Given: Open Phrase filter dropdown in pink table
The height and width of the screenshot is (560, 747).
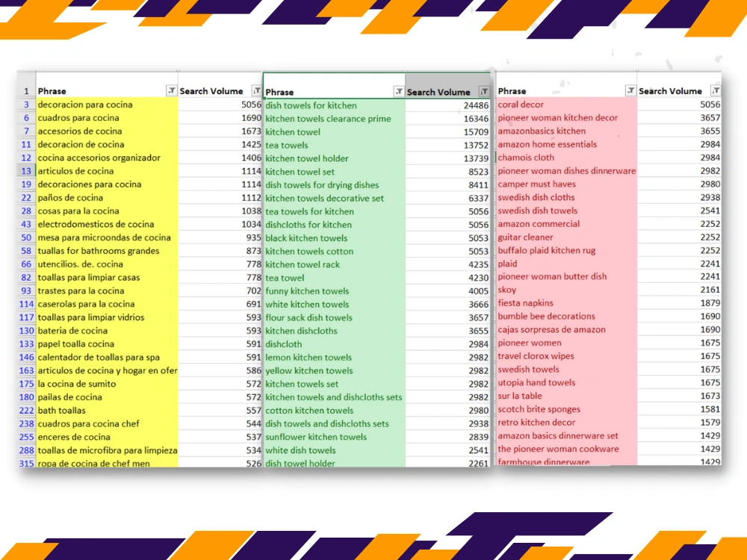Looking at the screenshot, I should tap(630, 90).
